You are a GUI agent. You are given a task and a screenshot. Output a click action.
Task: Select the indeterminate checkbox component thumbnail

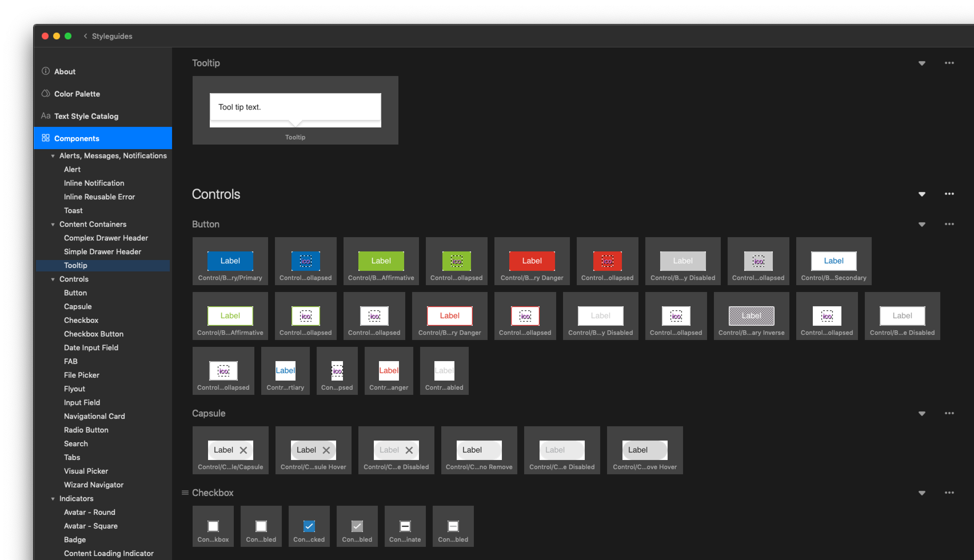(x=405, y=526)
